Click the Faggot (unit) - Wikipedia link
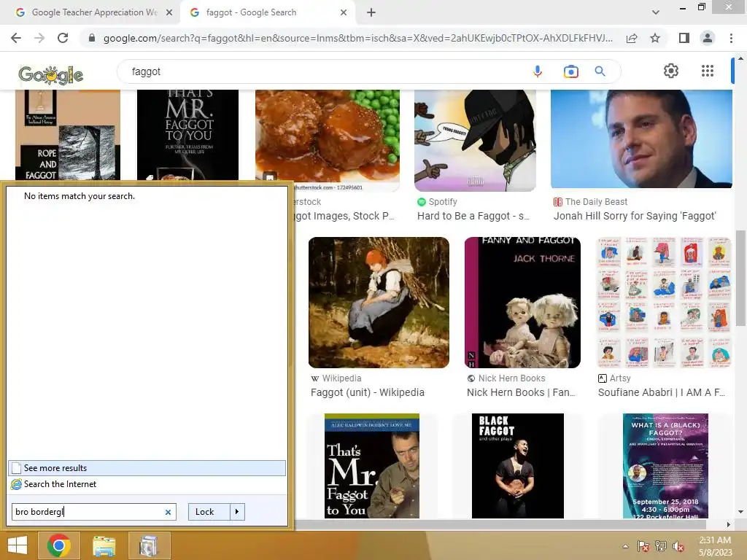747x560 pixels. [x=368, y=392]
